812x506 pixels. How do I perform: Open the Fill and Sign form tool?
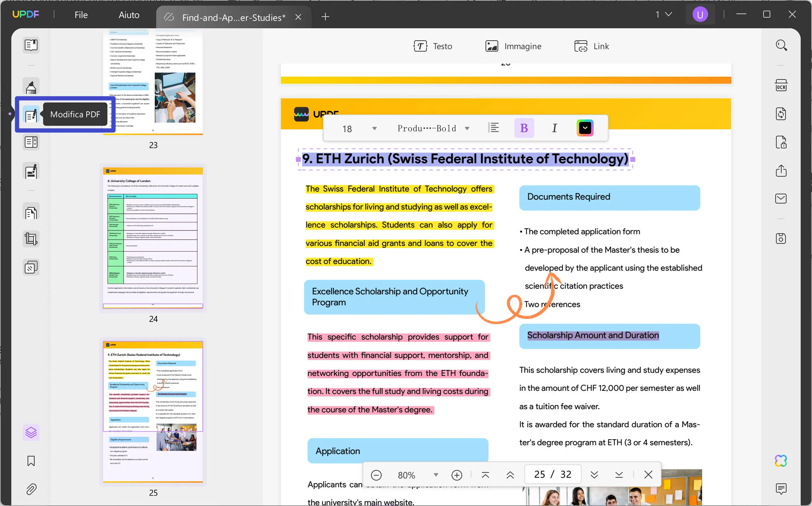(x=31, y=171)
